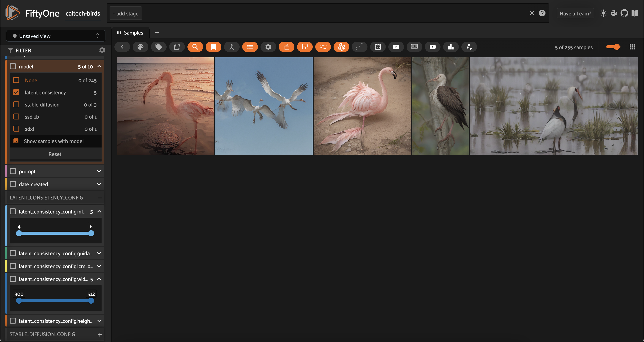644x342 pixels.
Task: Click the OpenAI logo icon
Action: pyautogui.click(x=341, y=47)
